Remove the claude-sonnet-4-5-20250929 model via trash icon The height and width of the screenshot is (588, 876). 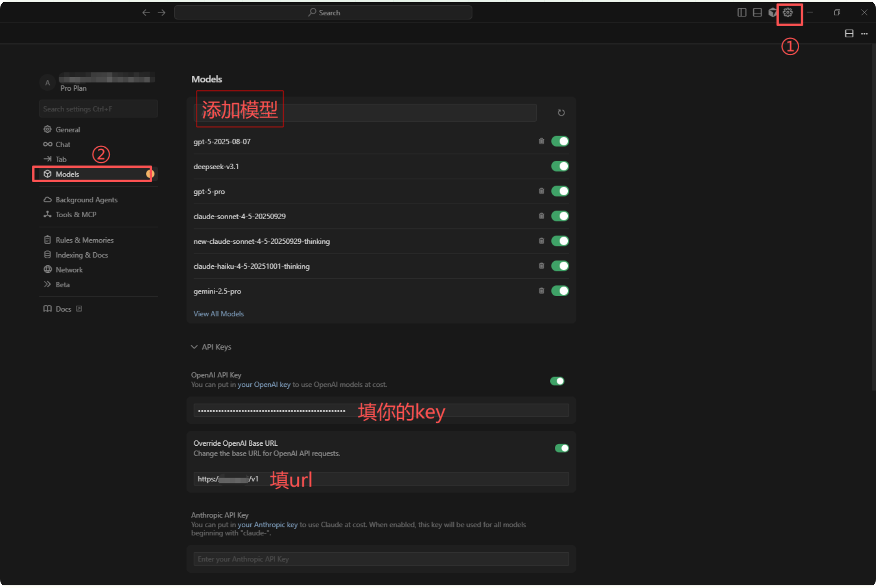(541, 216)
